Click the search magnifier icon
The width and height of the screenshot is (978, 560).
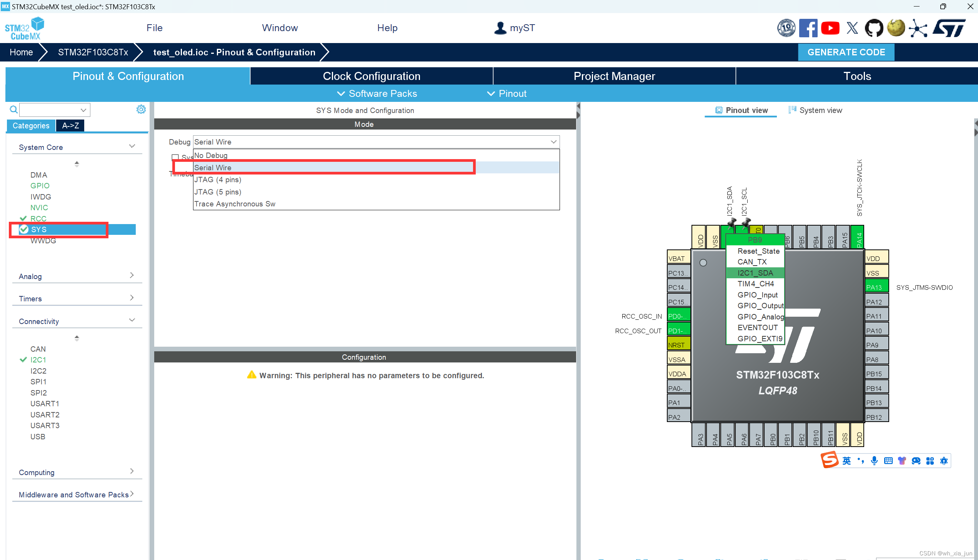pos(13,110)
